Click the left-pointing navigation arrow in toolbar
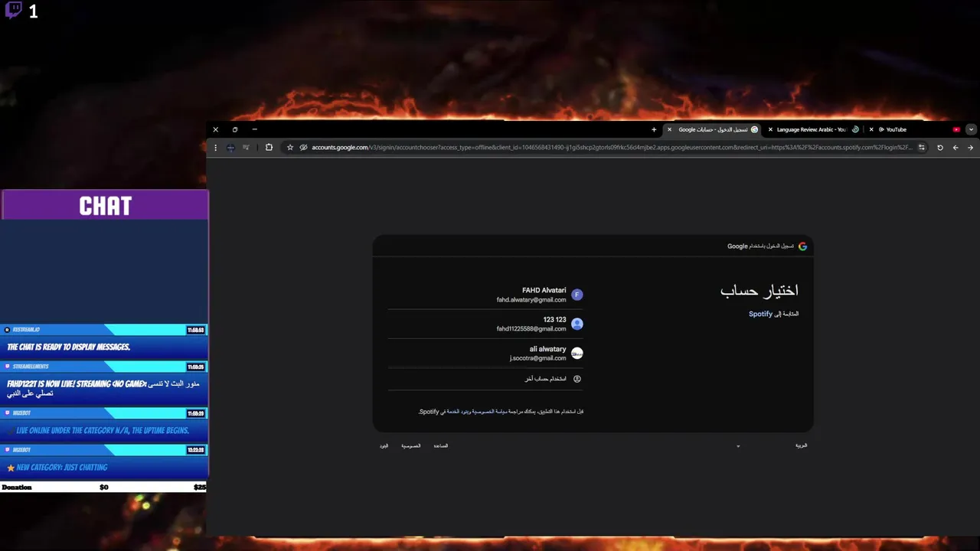Image resolution: width=980 pixels, height=551 pixels. tap(955, 148)
